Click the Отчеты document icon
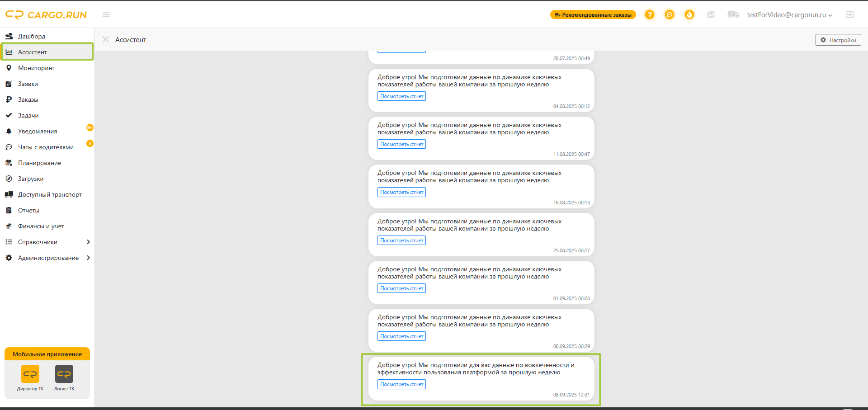The width and height of the screenshot is (868, 410). [9, 210]
